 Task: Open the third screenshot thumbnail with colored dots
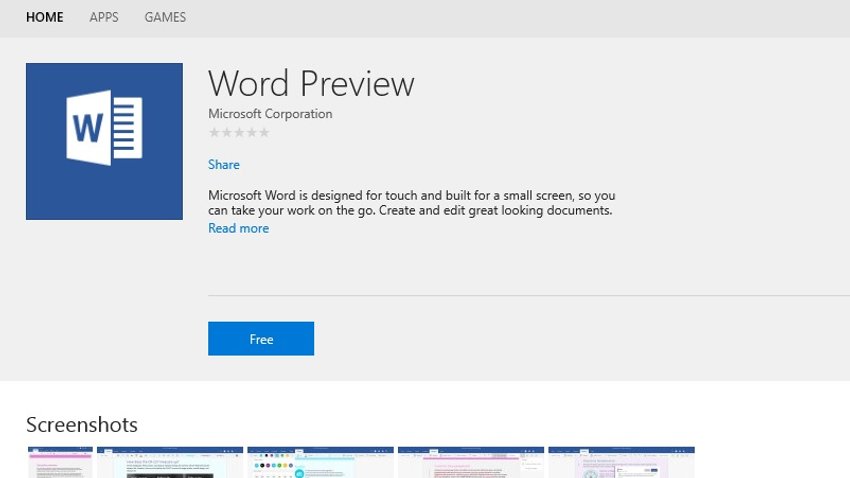point(320,462)
